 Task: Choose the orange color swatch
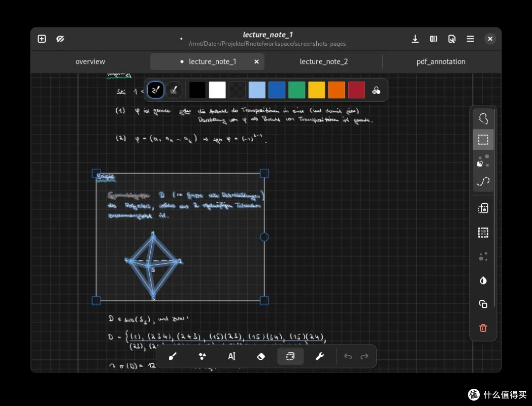(336, 90)
